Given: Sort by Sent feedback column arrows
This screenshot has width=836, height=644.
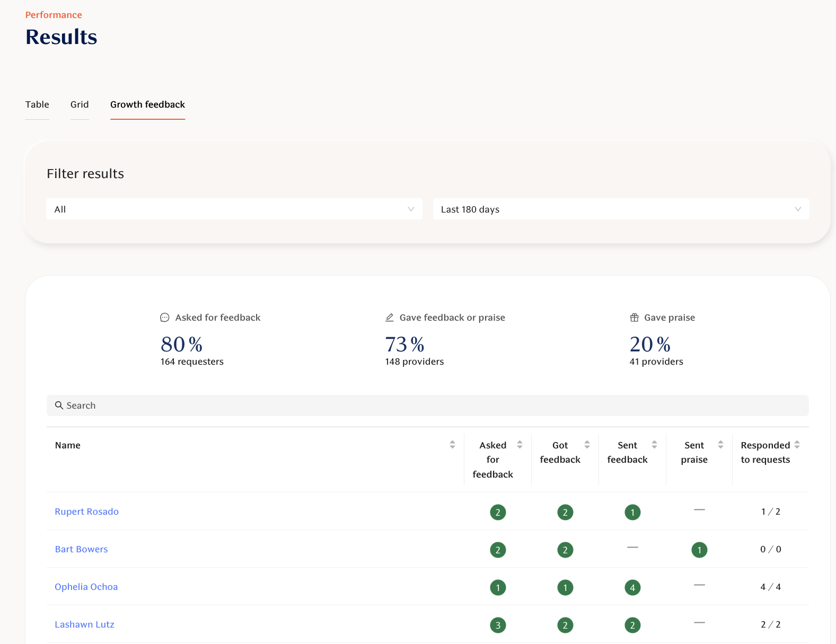Looking at the screenshot, I should pyautogui.click(x=654, y=445).
